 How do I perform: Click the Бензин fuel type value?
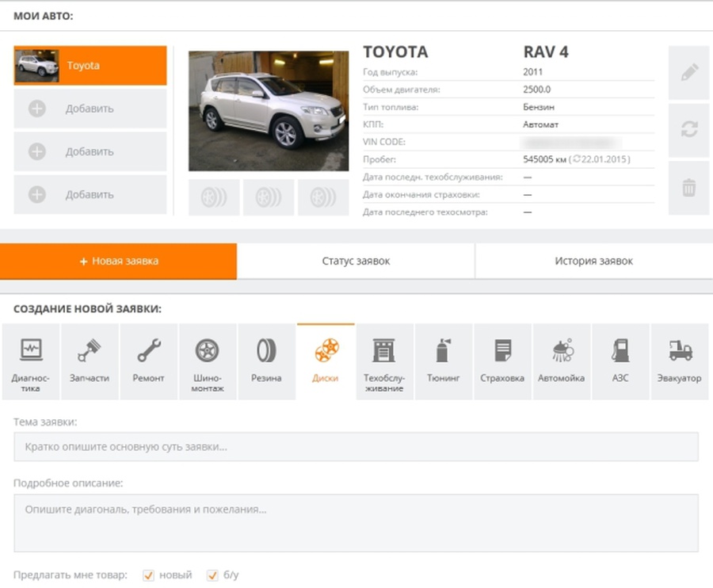[539, 107]
